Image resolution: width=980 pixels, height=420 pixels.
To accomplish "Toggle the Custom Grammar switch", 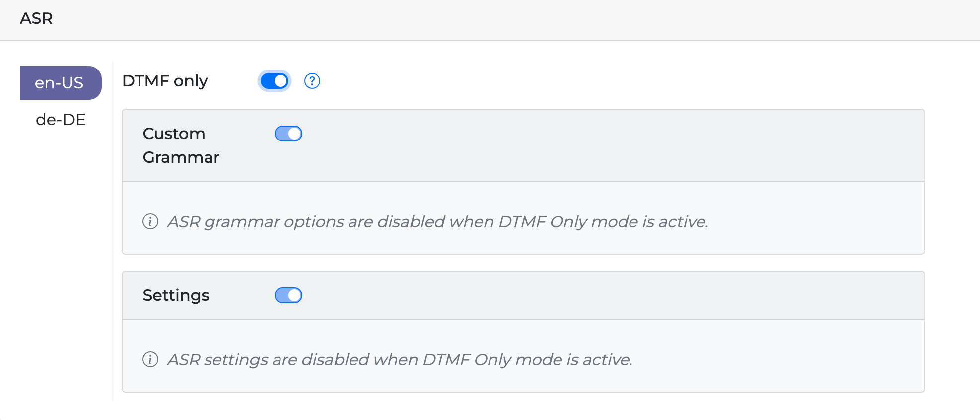I will pyautogui.click(x=288, y=134).
